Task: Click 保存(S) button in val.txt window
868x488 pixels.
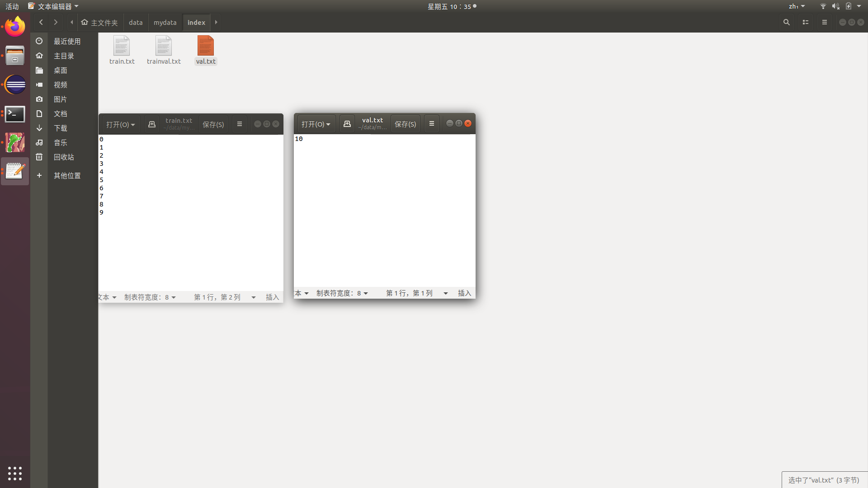Action: click(x=406, y=124)
